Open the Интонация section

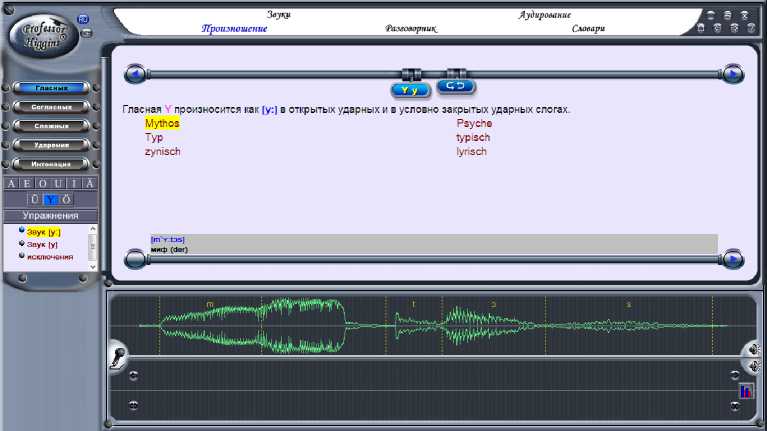(52, 164)
